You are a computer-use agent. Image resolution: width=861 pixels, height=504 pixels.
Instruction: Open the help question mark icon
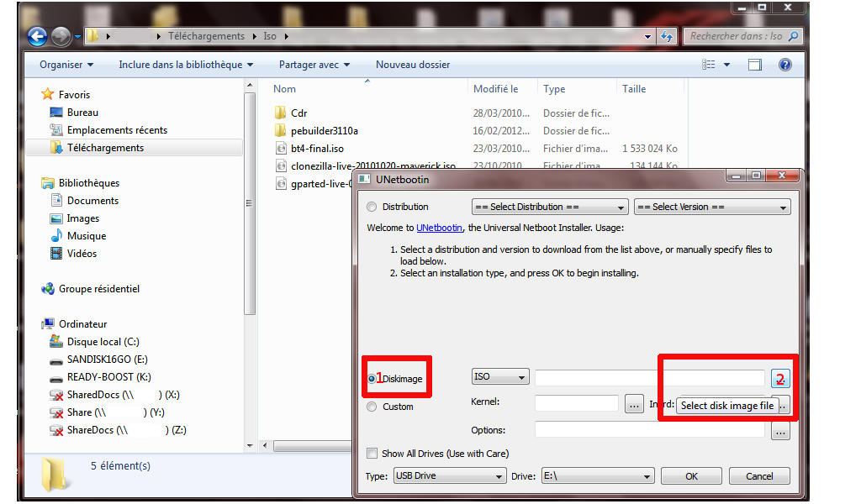pyautogui.click(x=784, y=65)
